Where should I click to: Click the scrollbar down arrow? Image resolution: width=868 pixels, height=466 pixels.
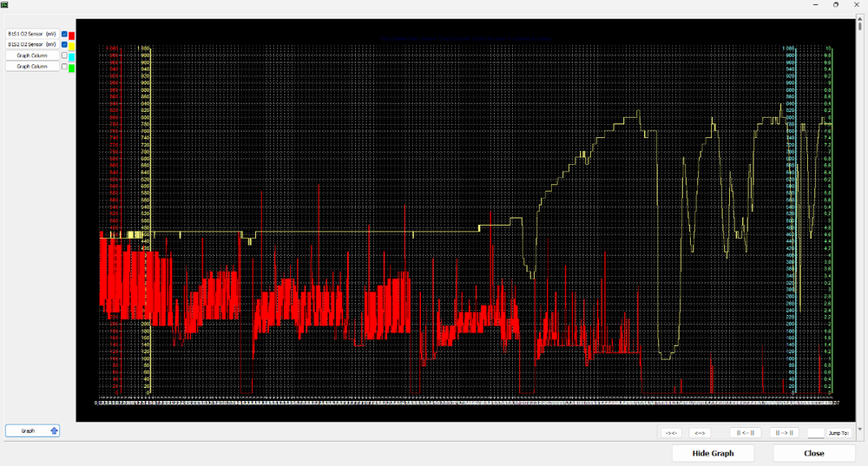[859, 429]
